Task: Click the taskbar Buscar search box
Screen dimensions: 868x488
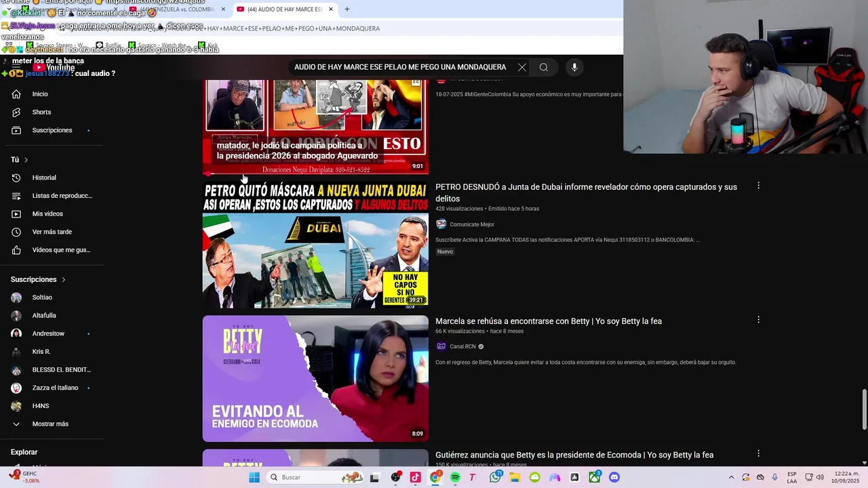Action: pyautogui.click(x=314, y=477)
